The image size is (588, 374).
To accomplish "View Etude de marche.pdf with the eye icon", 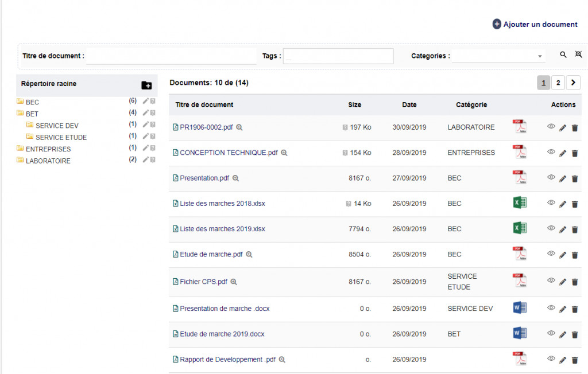I will (551, 254).
